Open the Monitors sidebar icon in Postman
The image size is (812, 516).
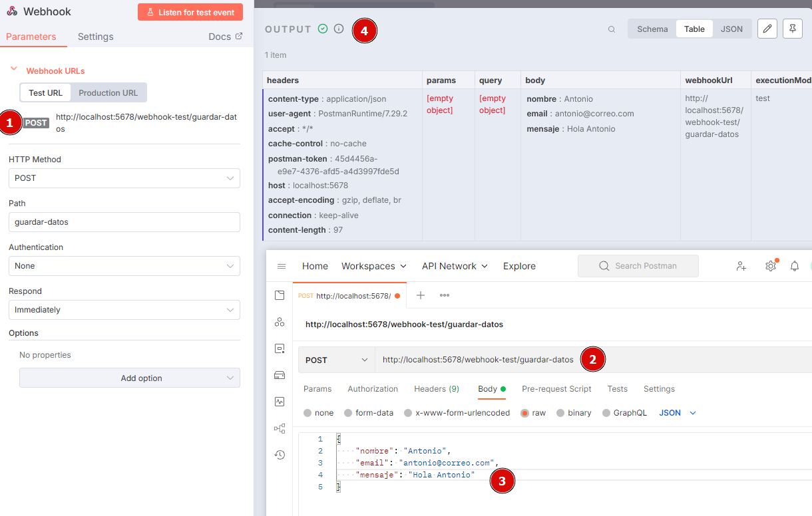[x=280, y=402]
